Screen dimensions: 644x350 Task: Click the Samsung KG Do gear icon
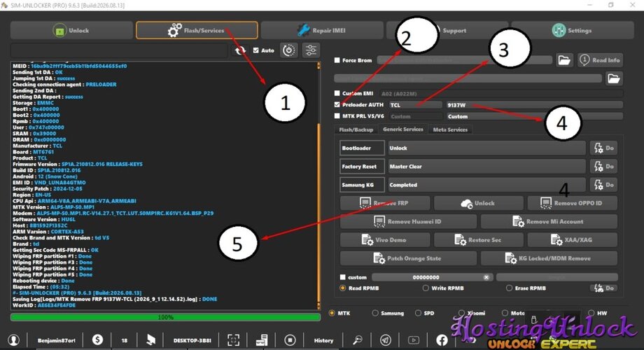click(x=603, y=185)
